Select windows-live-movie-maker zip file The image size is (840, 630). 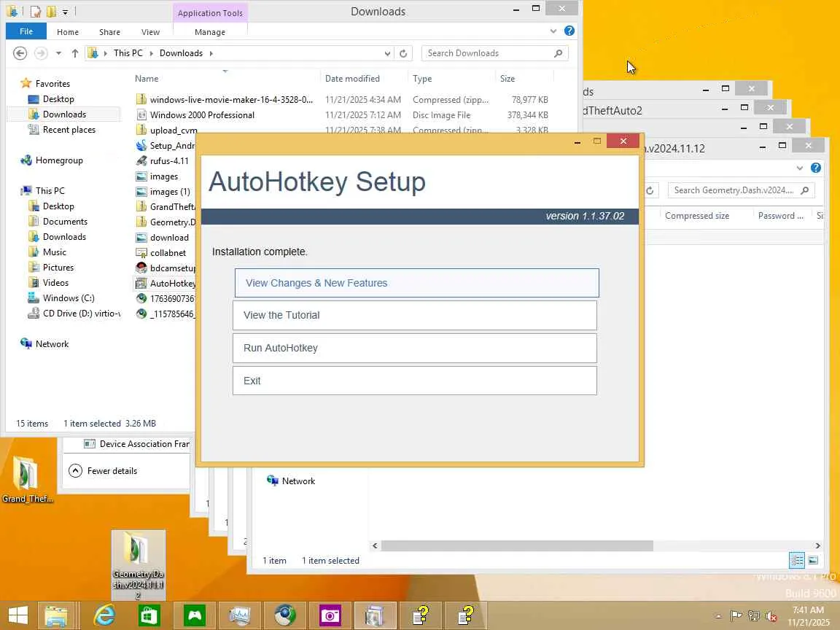(231, 100)
